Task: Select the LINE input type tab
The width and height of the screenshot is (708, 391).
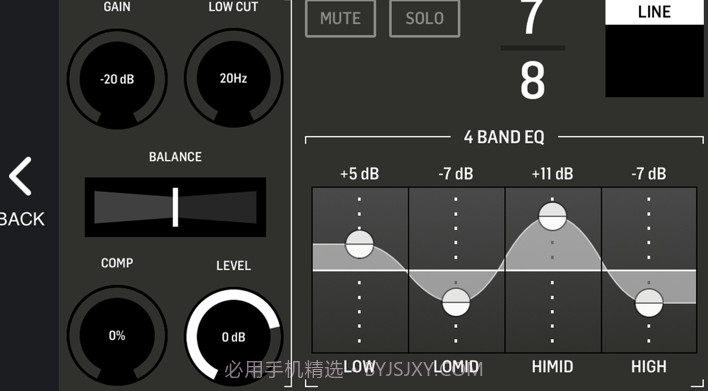Action: click(x=654, y=12)
